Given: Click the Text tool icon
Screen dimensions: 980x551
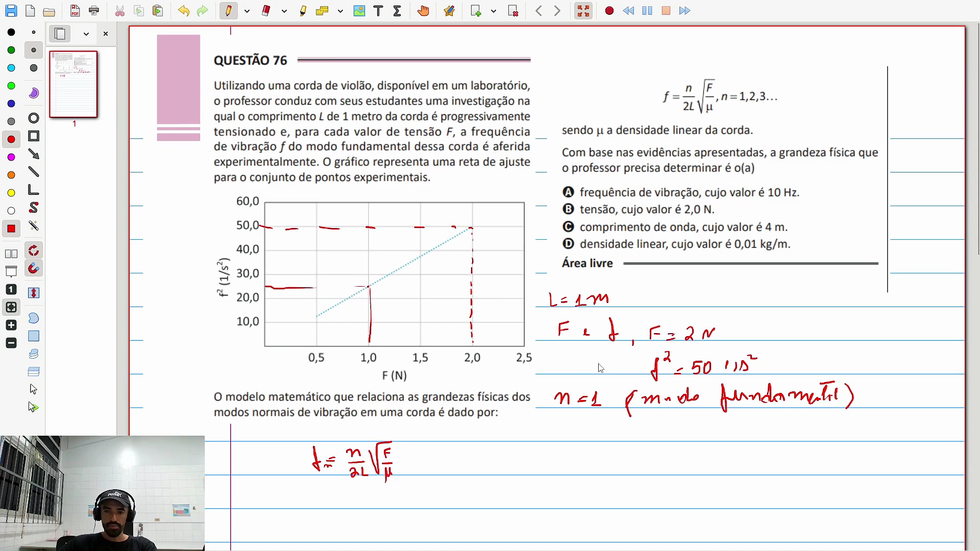Looking at the screenshot, I should (378, 11).
